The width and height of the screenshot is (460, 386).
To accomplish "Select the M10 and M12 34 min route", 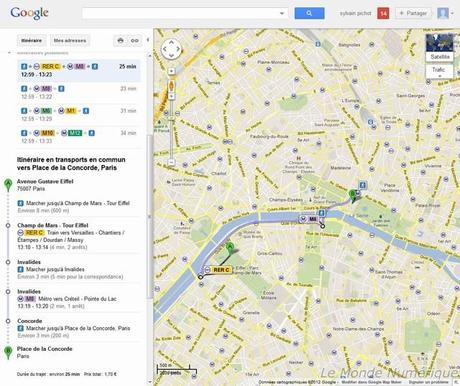I will click(79, 136).
